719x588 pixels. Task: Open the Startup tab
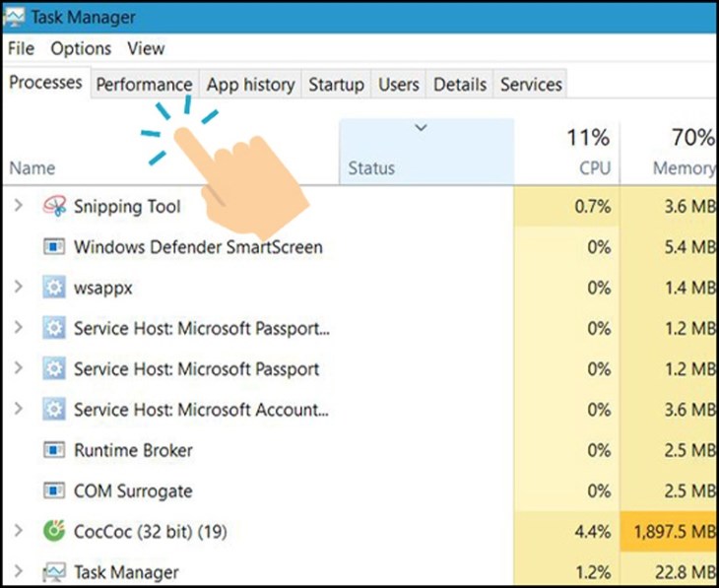pyautogui.click(x=336, y=85)
